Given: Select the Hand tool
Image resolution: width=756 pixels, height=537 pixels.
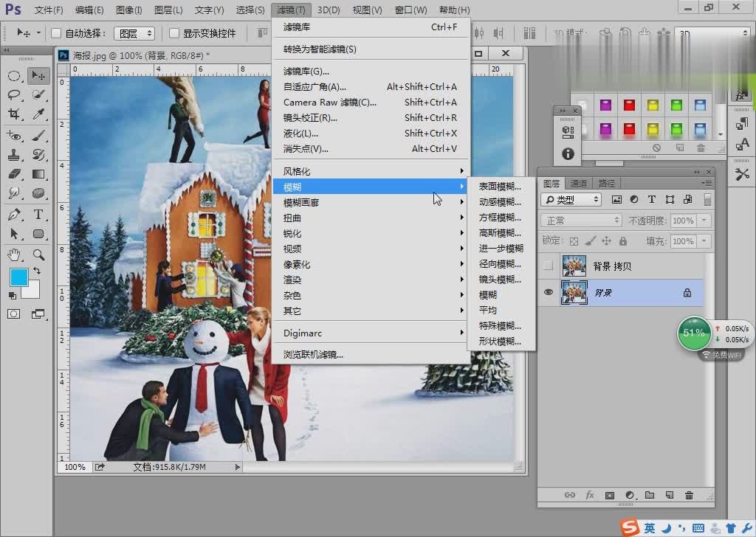Looking at the screenshot, I should coord(14,254).
